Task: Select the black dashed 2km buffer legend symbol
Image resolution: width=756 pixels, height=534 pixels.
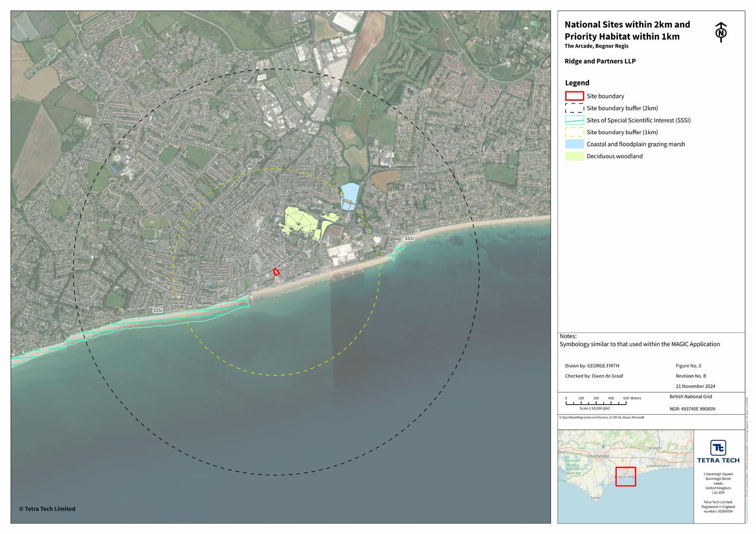Action: click(x=574, y=108)
